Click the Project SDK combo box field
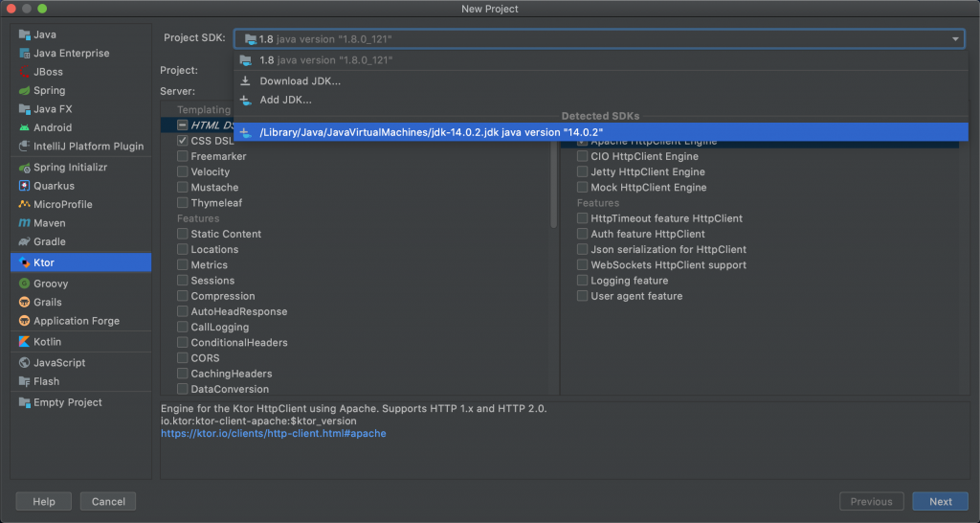 click(x=599, y=38)
